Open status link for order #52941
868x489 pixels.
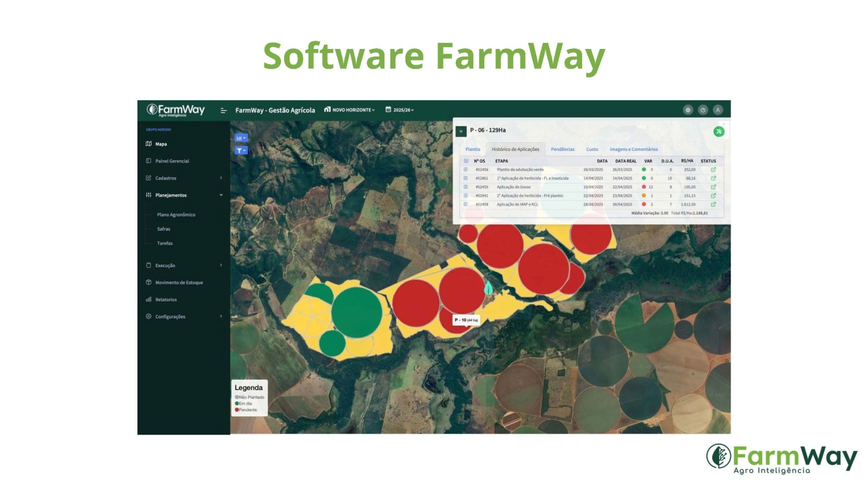click(713, 196)
